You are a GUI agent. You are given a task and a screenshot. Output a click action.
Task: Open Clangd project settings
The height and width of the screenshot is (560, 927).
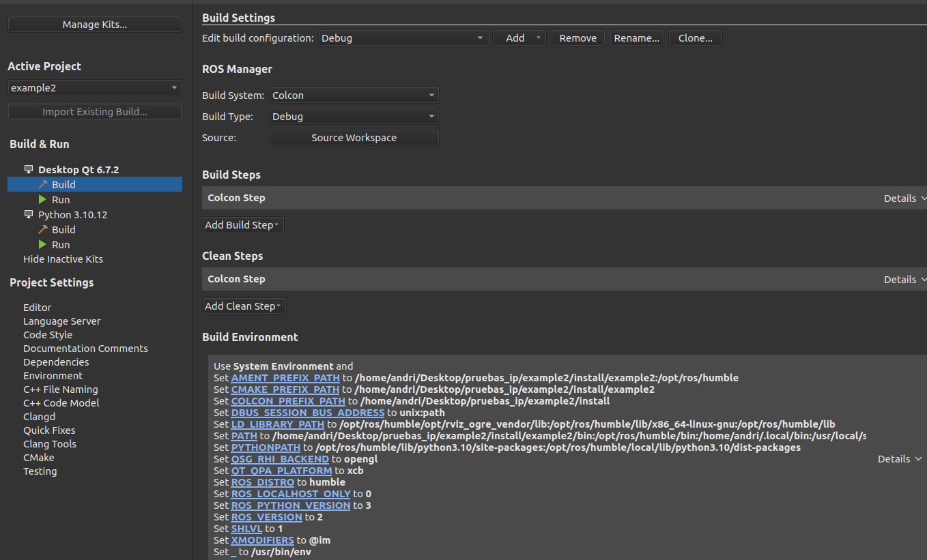pos(39,417)
